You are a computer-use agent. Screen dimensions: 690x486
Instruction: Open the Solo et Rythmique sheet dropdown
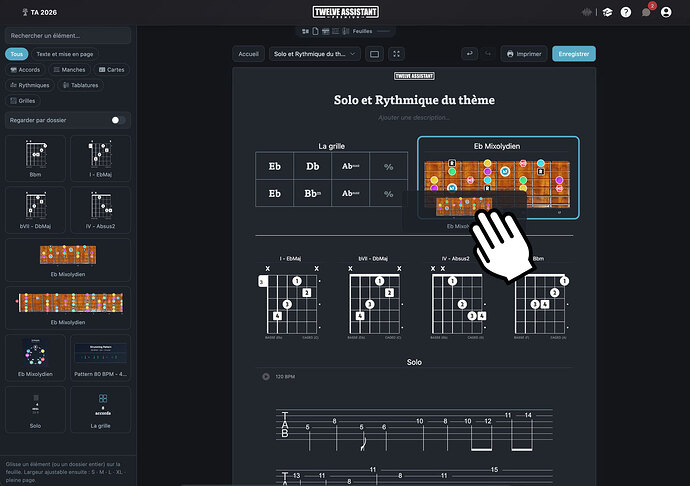click(x=315, y=54)
